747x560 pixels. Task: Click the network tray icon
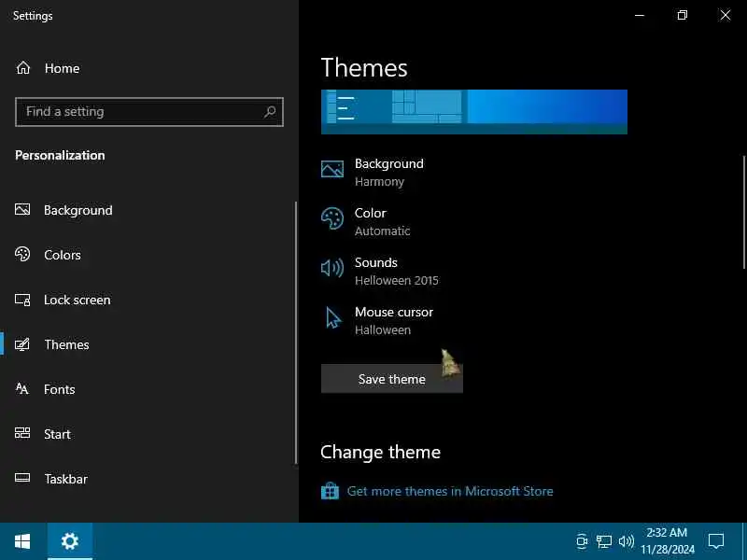pos(603,541)
